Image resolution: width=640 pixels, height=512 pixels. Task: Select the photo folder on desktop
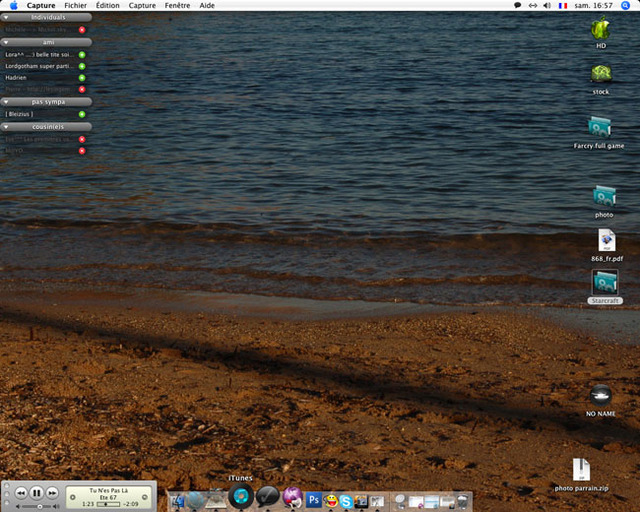pos(604,196)
